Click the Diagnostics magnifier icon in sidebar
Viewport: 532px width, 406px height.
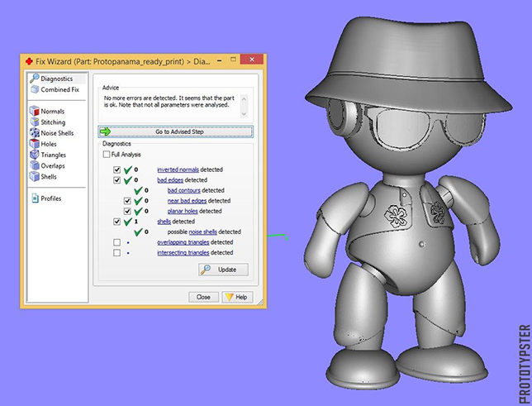[x=34, y=79]
